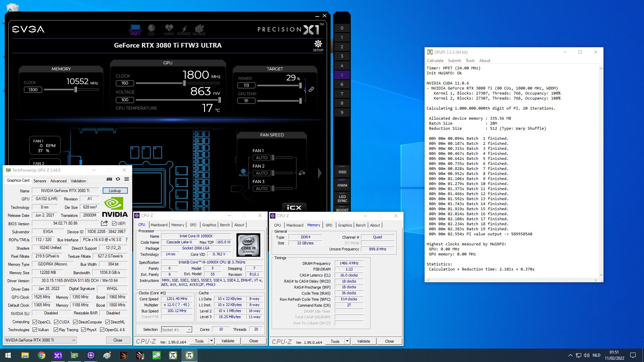Click the bus interface question mark in GPU-Z
The width and height of the screenshot is (644, 362).
(126, 240)
